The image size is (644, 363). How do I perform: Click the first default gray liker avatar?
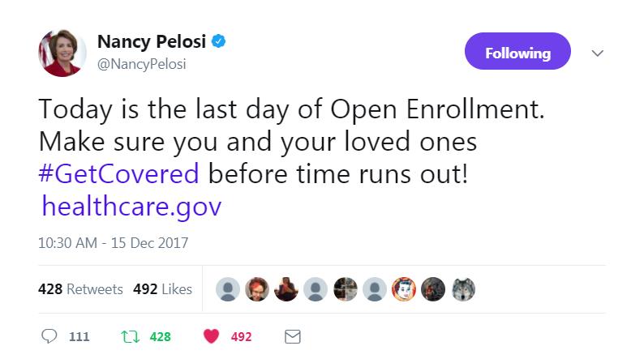click(228, 289)
